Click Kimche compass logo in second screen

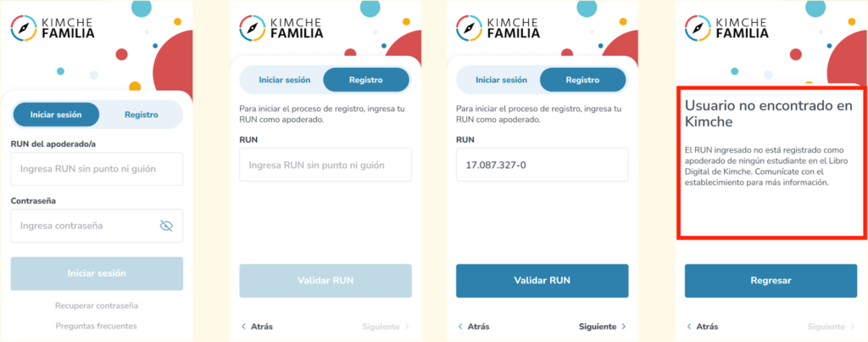coord(252,27)
